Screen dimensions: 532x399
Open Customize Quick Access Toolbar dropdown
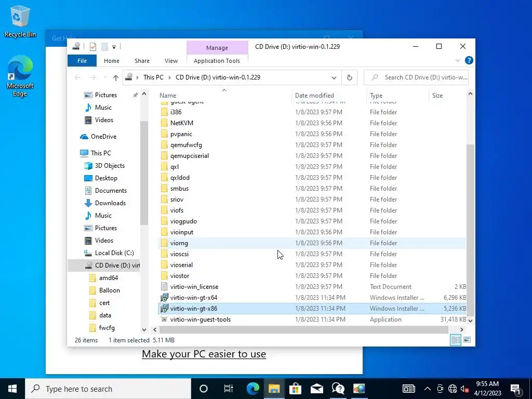(114, 47)
